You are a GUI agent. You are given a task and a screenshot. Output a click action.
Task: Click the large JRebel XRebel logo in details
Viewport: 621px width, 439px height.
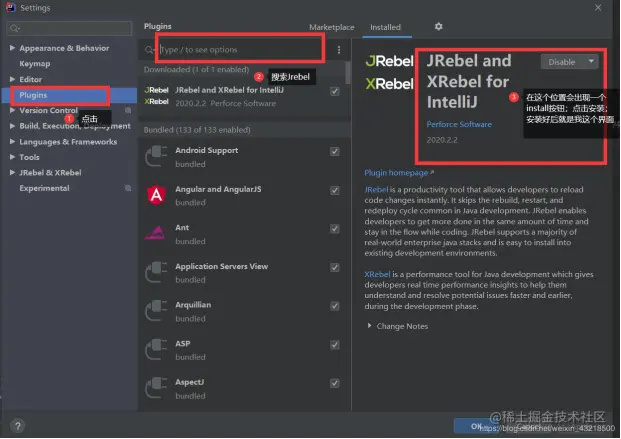point(390,72)
